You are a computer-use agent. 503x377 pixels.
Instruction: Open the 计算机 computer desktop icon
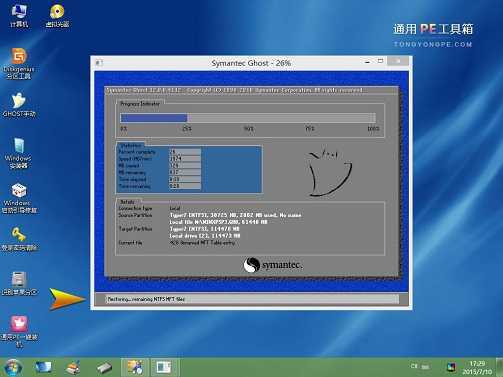[x=19, y=16]
